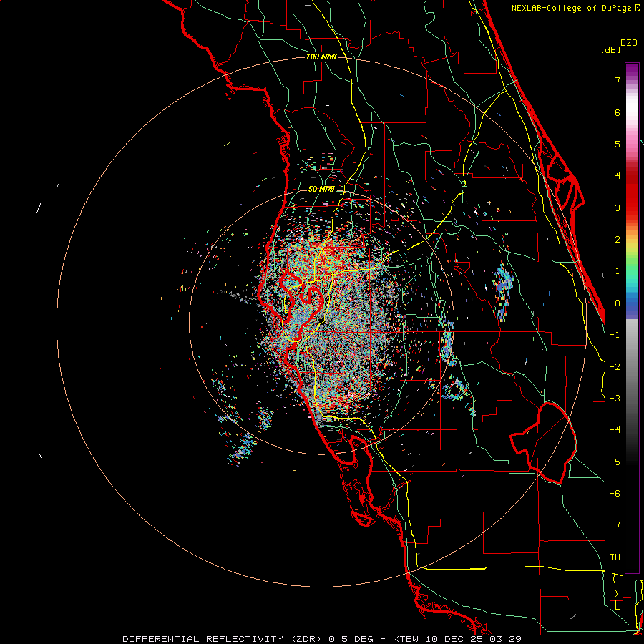This screenshot has height=644, width=644.
Task: Click the -4 value on color scale
Action: 615,430
